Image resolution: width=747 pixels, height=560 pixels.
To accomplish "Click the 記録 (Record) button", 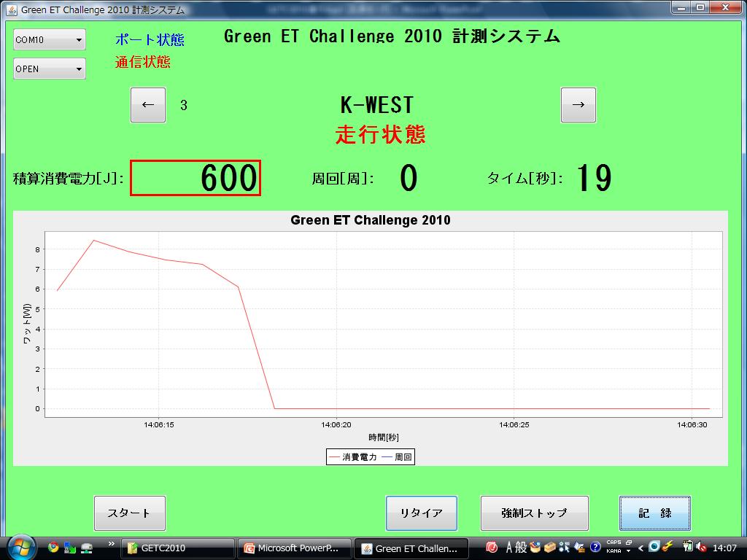I will [x=654, y=513].
